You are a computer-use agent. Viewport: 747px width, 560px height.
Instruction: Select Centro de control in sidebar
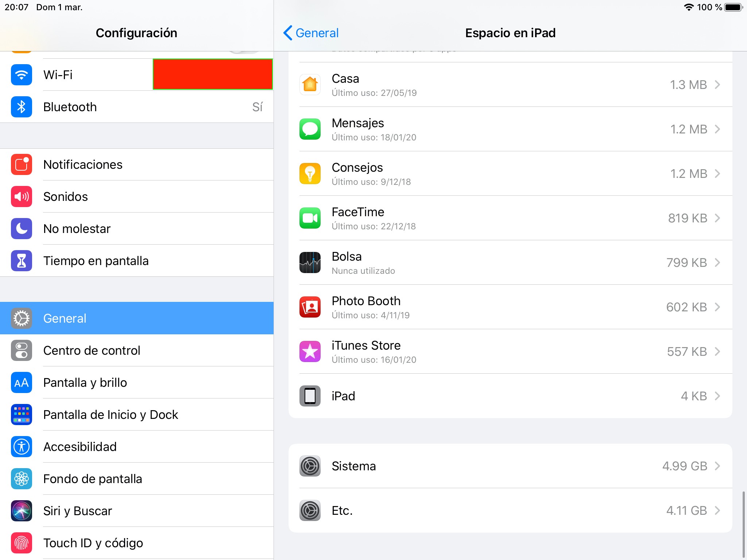(x=92, y=350)
